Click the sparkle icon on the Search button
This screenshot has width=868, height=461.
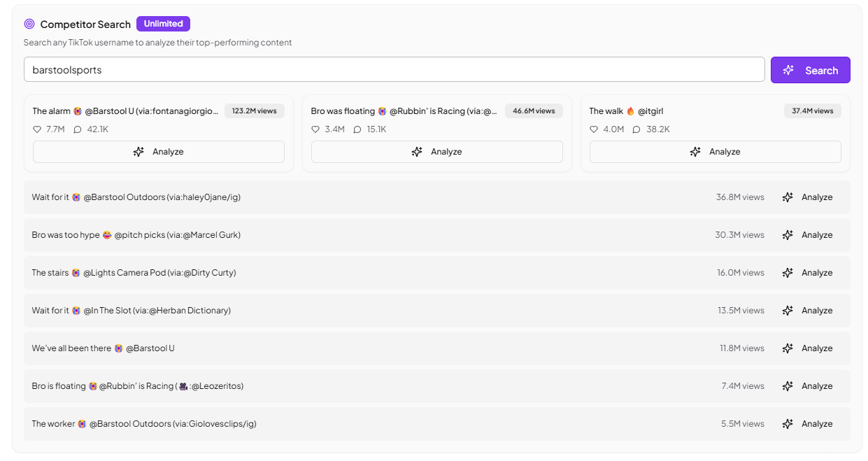pos(788,70)
